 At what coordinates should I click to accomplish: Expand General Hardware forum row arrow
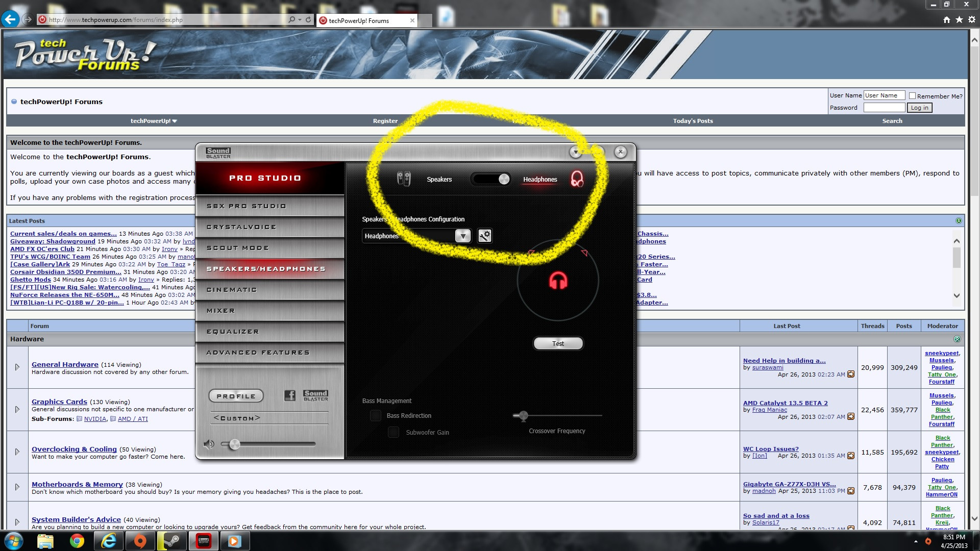click(17, 367)
